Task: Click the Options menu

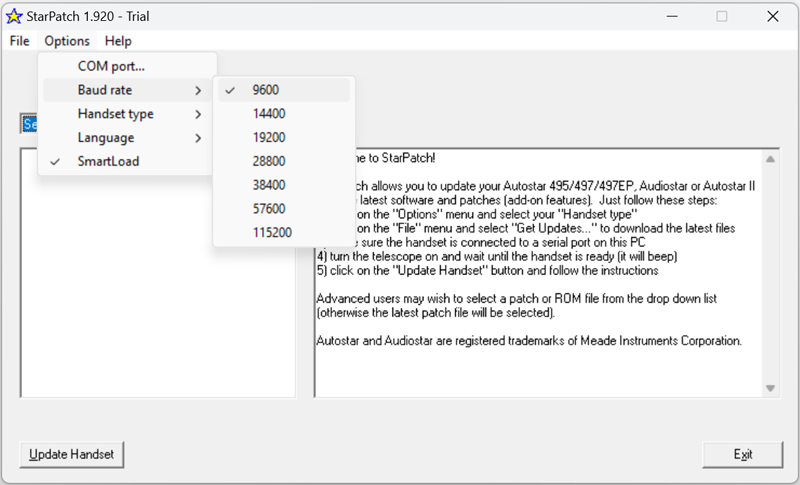Action: 67,41
